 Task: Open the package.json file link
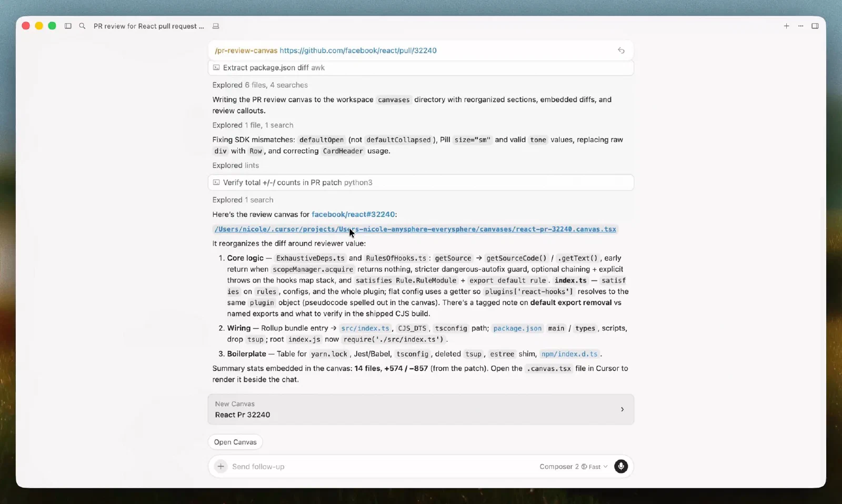click(517, 328)
